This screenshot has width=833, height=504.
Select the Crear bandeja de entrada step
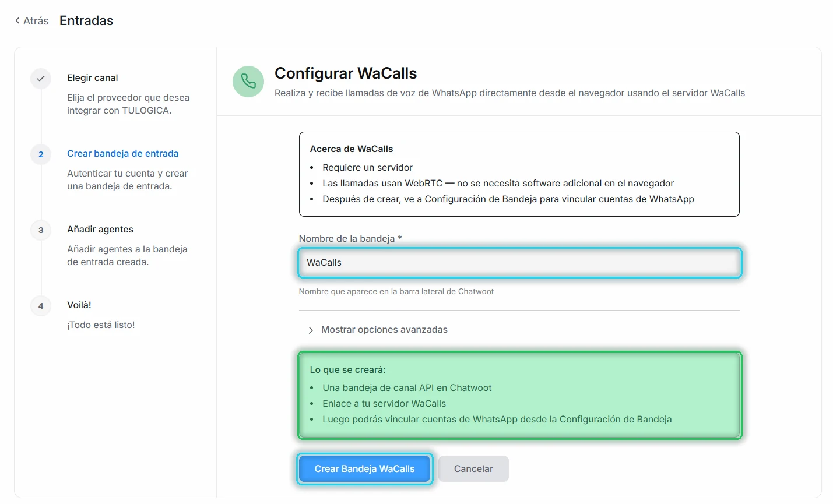pyautogui.click(x=122, y=154)
